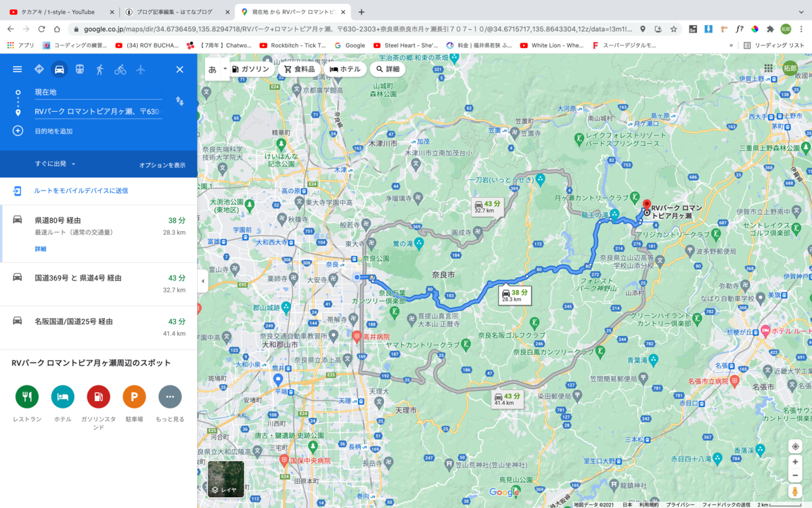
Task: Open the Google Maps hamburger menu
Action: click(18, 69)
